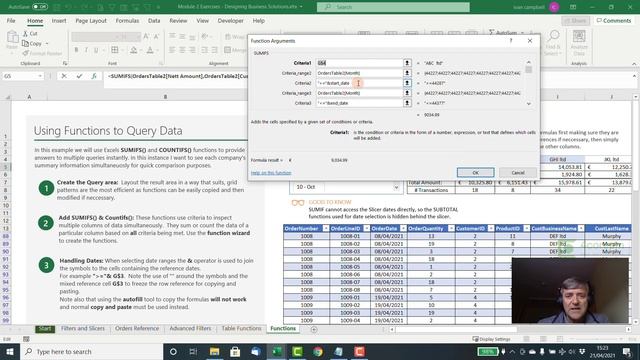Viewport: 640px width, 360px height.
Task: Click the Excel title bar search box
Action: [393, 7]
